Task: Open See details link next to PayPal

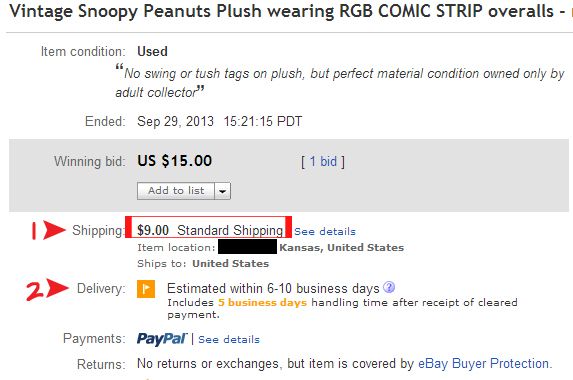Action: click(x=229, y=339)
